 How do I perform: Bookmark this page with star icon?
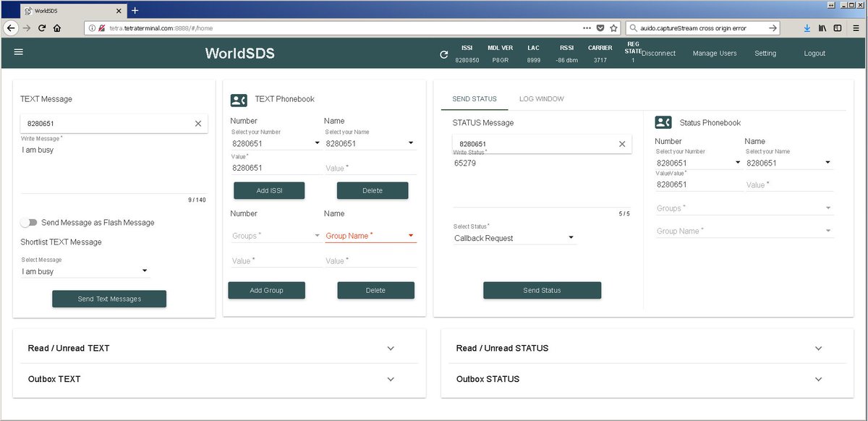click(x=614, y=27)
